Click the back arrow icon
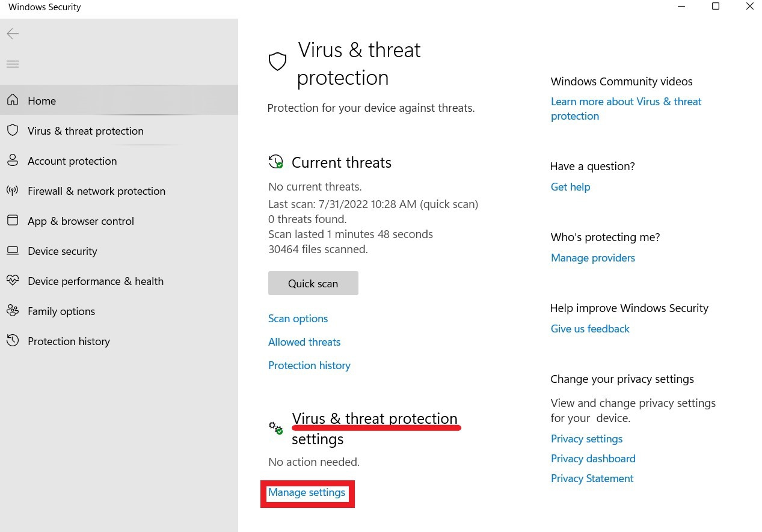This screenshot has width=762, height=532. point(13,34)
